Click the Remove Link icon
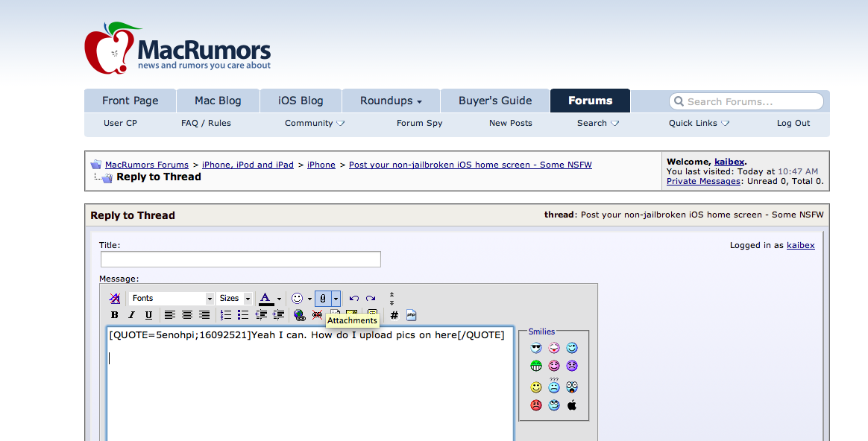Screen dimensions: 868x441 coord(317,315)
